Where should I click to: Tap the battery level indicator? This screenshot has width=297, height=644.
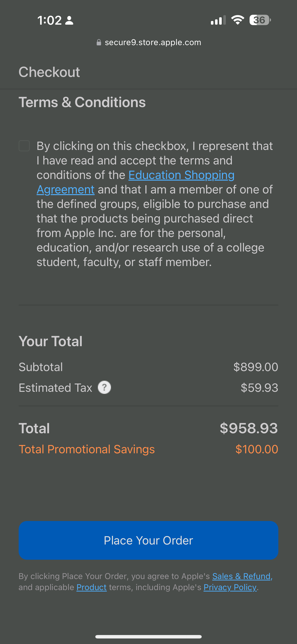tap(260, 20)
